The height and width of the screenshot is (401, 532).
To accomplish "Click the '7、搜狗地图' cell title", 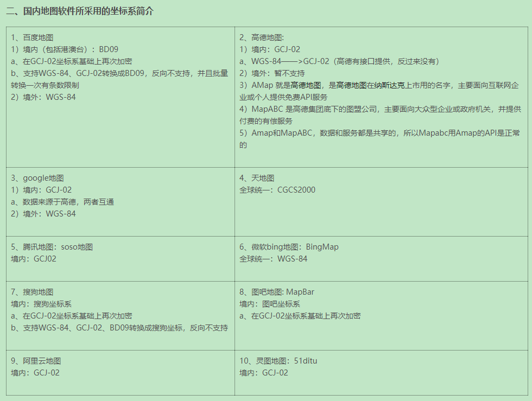I will tap(32, 292).
